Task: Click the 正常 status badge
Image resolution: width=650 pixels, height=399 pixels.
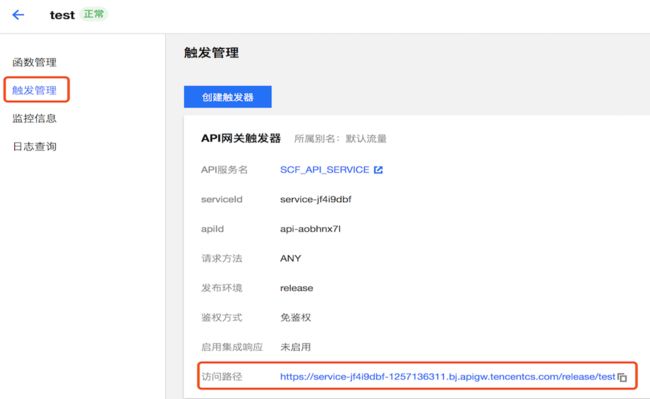Action: 94,14
